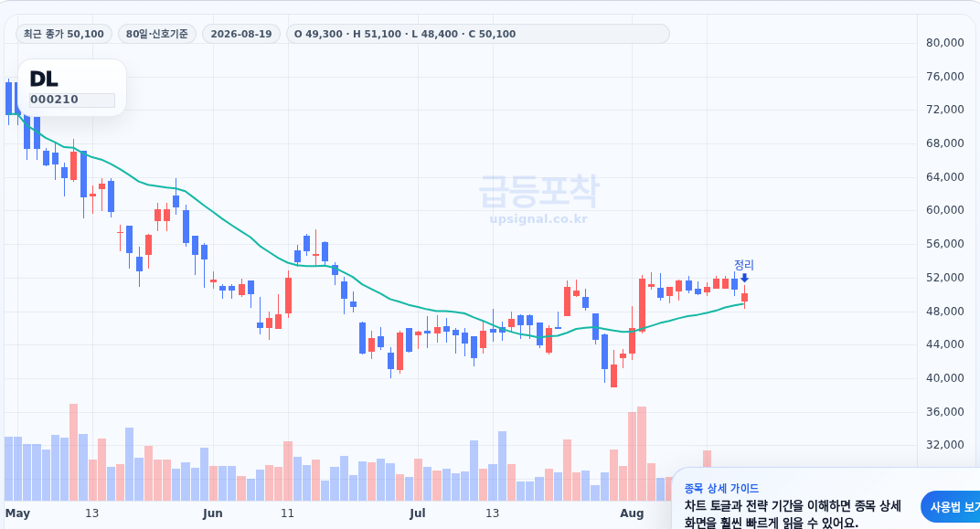
Task: Click the 11 date label after Jun
Action: coord(287,513)
